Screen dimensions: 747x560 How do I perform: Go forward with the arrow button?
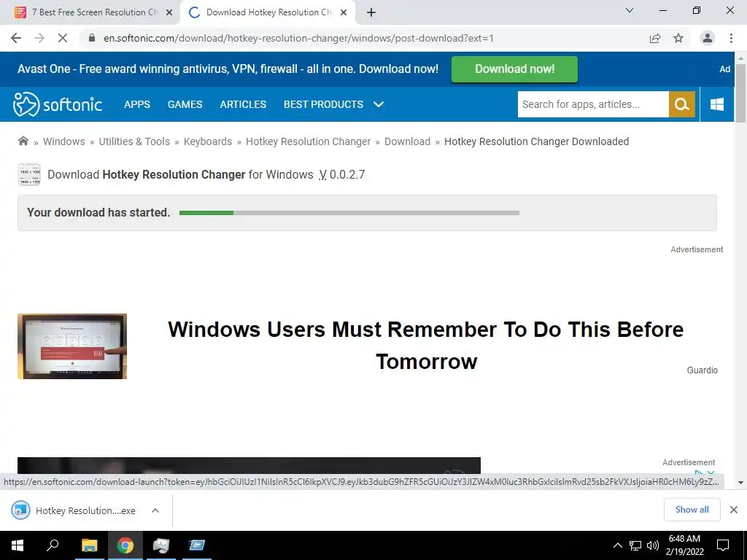click(39, 38)
